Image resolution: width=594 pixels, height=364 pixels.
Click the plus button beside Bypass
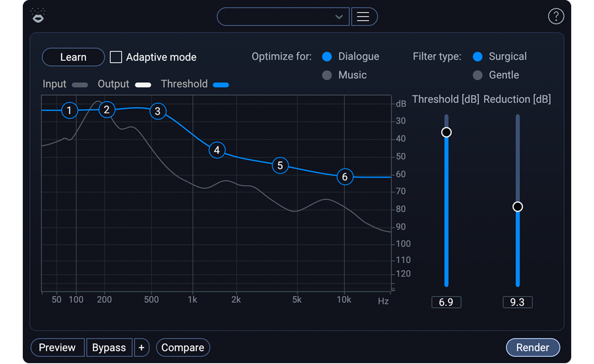pos(141,348)
